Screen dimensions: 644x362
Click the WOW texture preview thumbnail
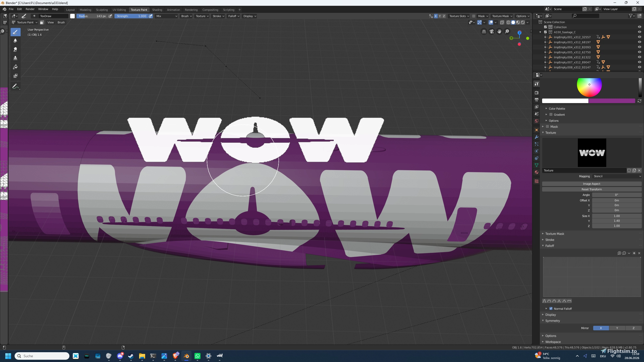[x=592, y=153]
